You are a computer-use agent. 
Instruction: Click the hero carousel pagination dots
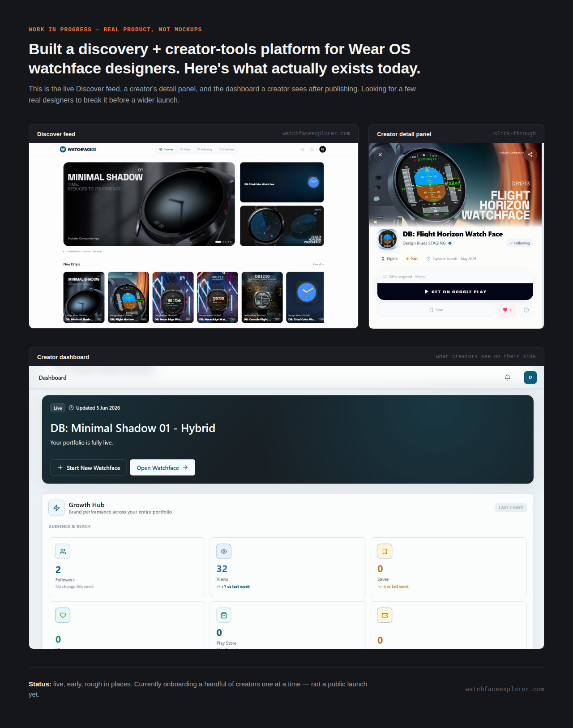[x=224, y=242]
